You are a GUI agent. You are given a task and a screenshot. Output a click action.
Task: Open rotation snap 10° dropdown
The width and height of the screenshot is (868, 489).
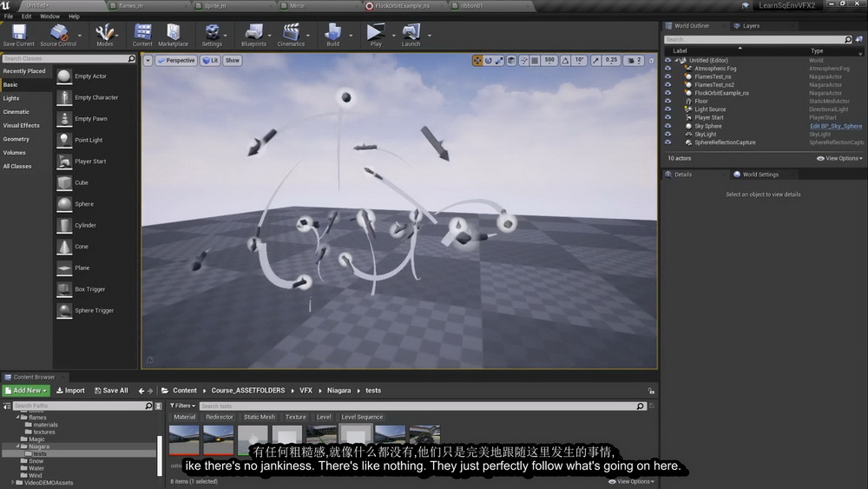(579, 60)
